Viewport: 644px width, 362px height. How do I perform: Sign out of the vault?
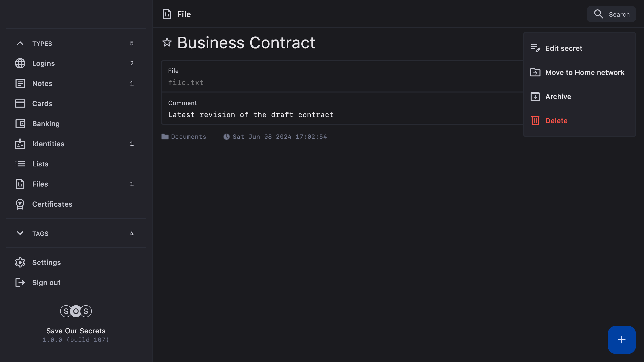pyautogui.click(x=46, y=283)
